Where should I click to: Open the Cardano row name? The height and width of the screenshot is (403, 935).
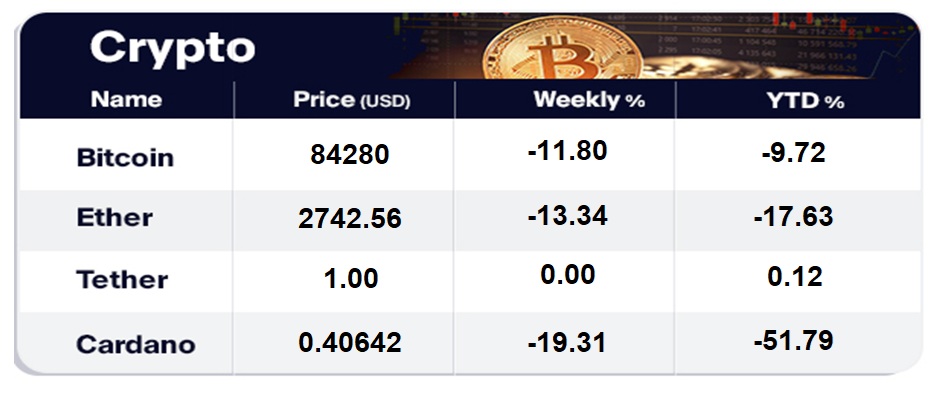[136, 344]
